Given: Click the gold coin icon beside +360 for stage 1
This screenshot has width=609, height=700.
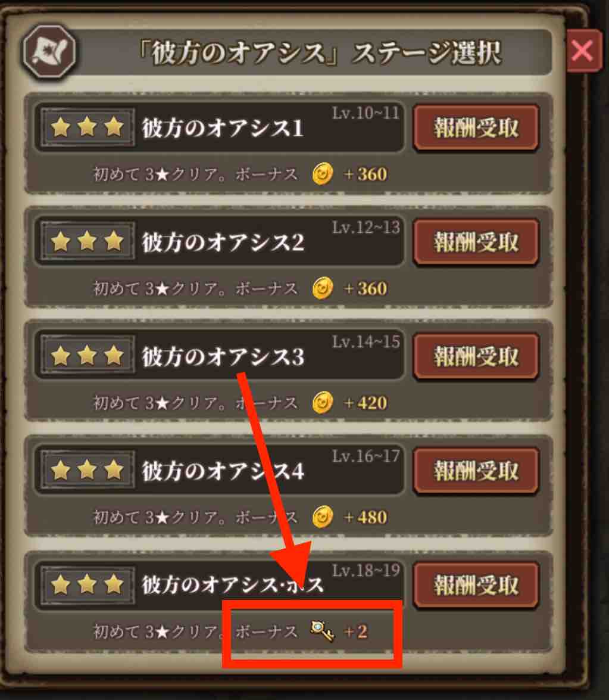Looking at the screenshot, I should [323, 174].
